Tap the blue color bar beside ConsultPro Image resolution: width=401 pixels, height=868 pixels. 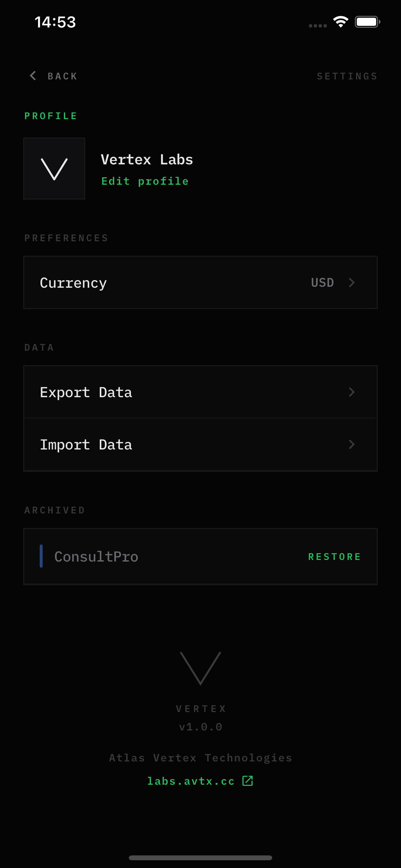tap(41, 556)
